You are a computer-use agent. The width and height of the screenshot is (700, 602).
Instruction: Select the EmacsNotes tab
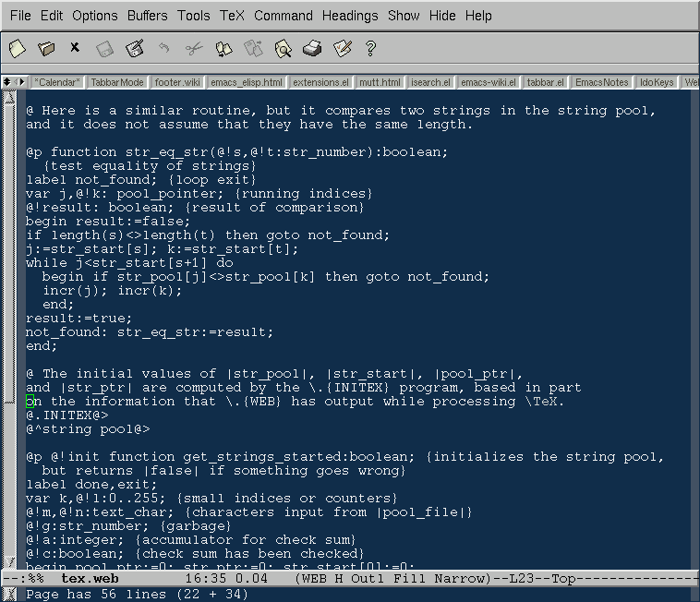tap(601, 82)
